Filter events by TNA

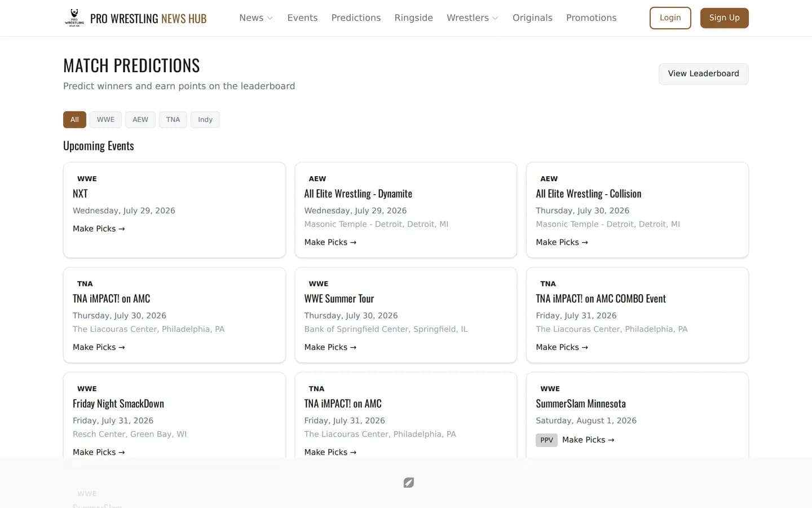[x=173, y=120]
